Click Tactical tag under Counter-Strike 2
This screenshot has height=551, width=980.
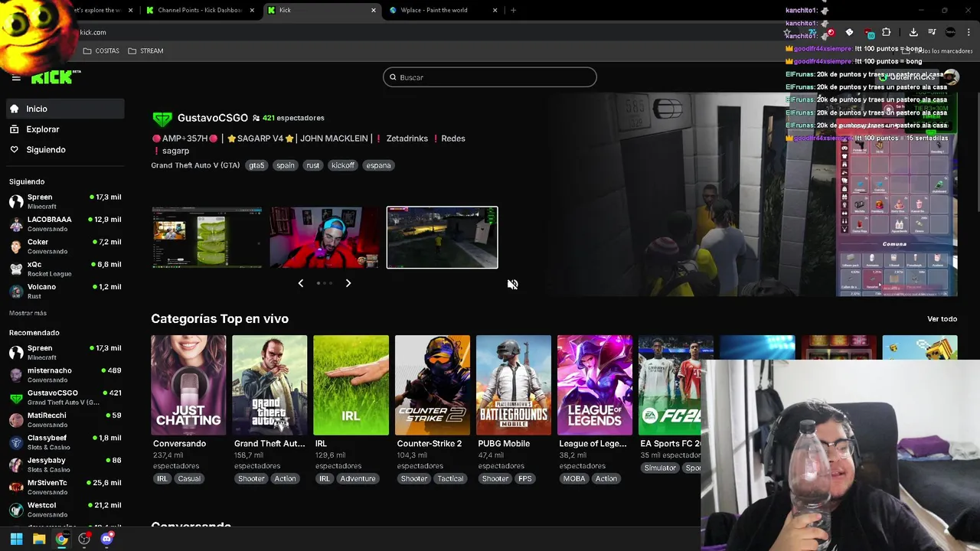click(x=450, y=479)
